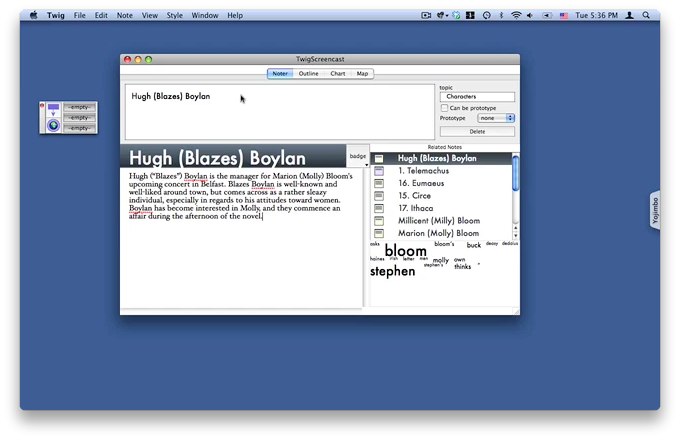Click the note icon beside 1. Telemachus
Viewport: 680px width, 440px height.
(x=379, y=171)
